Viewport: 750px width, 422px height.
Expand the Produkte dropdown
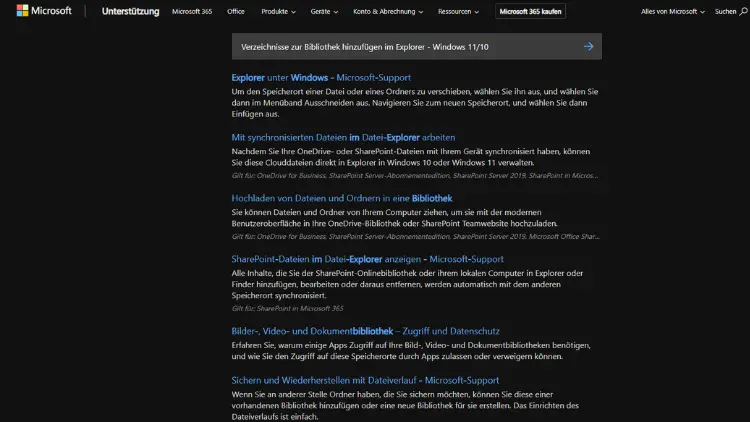278,11
